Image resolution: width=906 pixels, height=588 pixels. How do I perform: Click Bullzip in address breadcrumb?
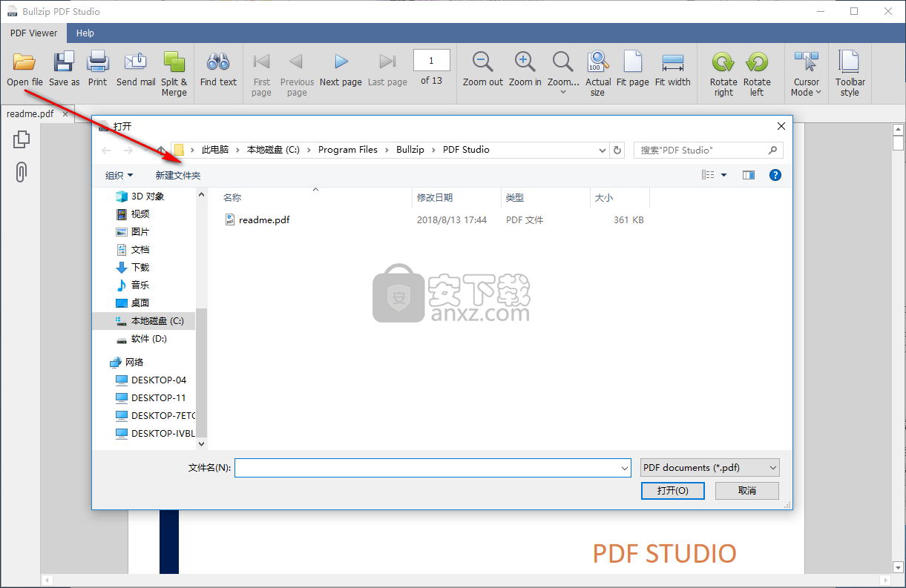tap(410, 149)
